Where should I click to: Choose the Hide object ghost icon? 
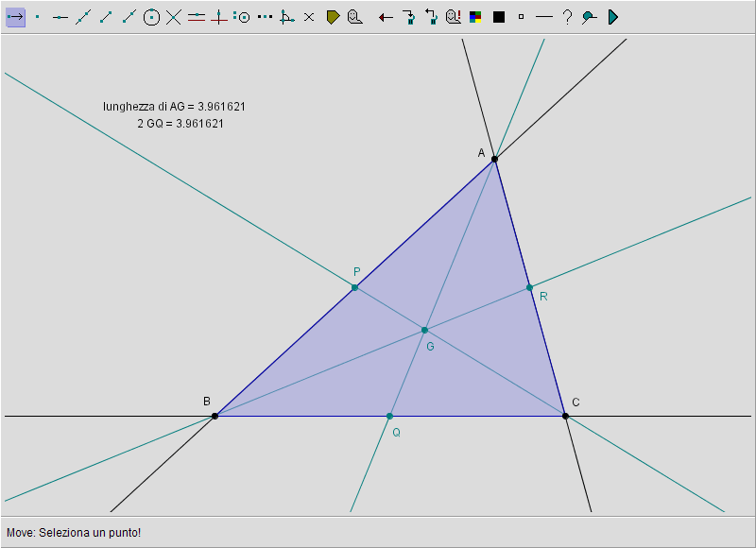pos(355,17)
